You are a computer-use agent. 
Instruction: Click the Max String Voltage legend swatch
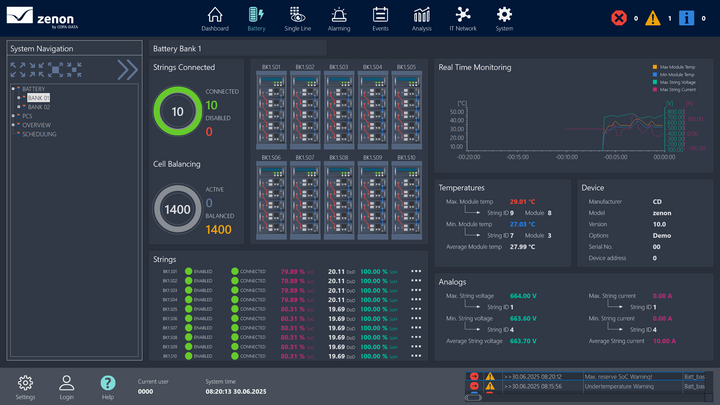655,82
